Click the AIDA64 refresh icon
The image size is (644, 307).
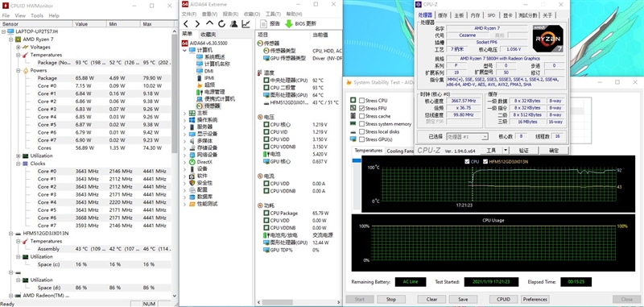click(x=222, y=24)
